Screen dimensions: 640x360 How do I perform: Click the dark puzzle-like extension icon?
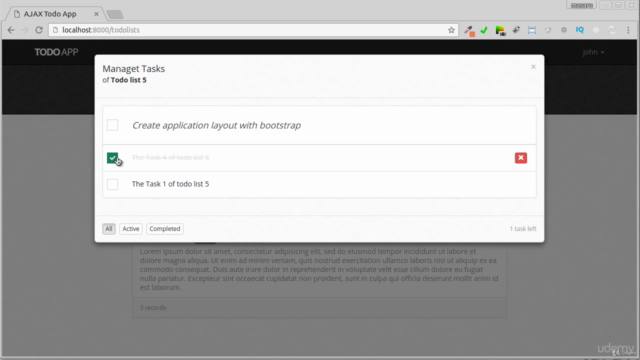click(x=516, y=30)
